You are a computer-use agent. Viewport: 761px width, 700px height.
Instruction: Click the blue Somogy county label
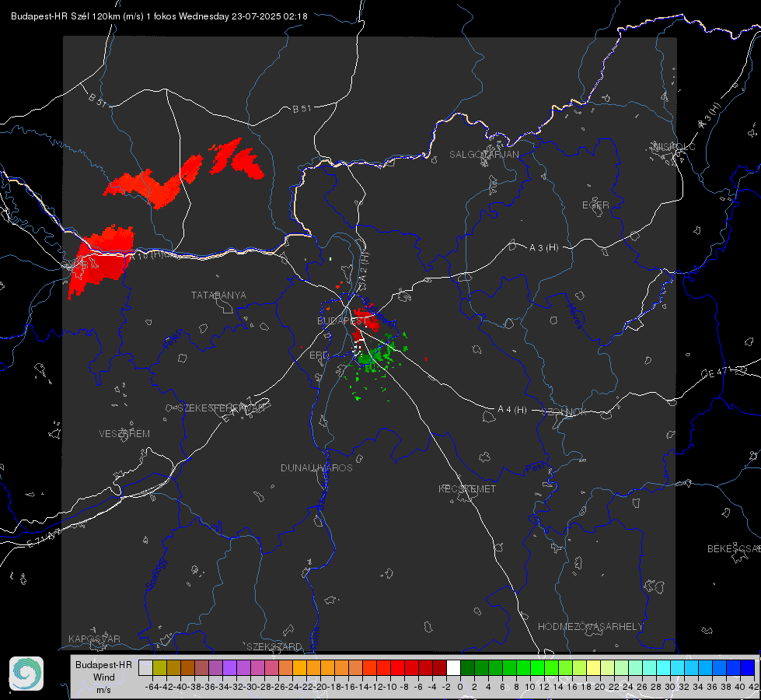pyautogui.click(x=156, y=574)
